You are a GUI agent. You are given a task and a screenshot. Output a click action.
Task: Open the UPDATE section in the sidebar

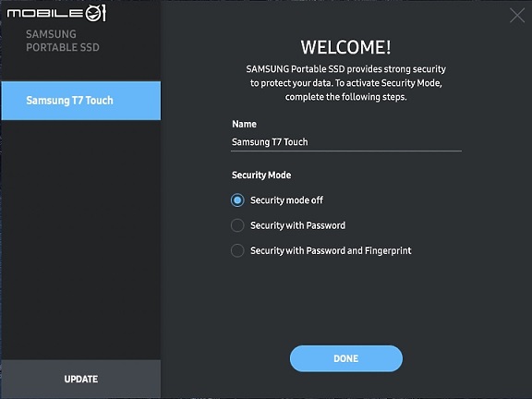click(81, 379)
